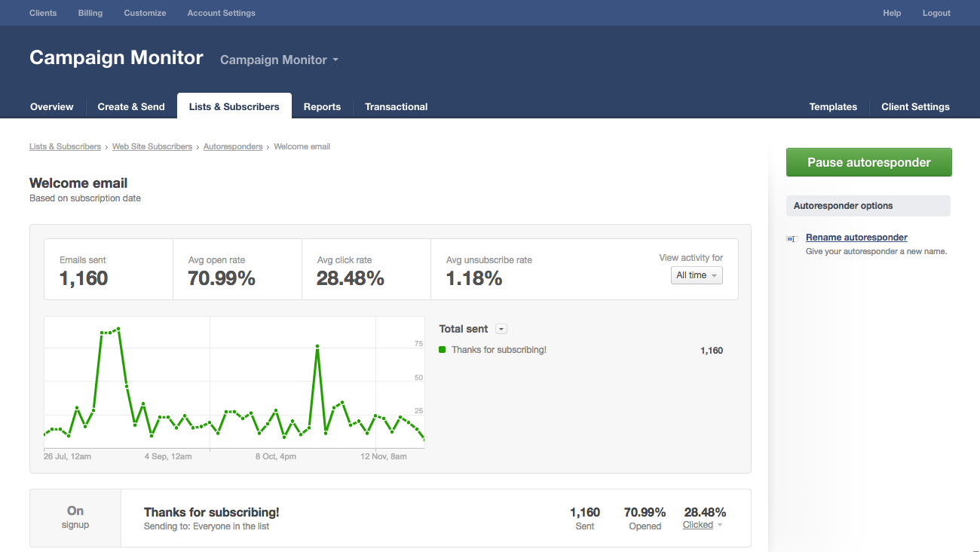Expand the Clicked stat dropdown arrow
980x552 pixels.
tap(720, 526)
